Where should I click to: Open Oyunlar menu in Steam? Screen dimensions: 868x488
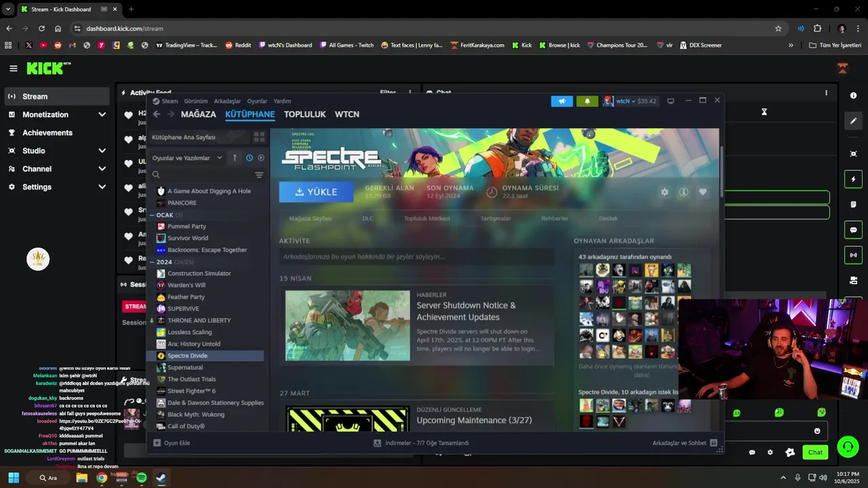257,101
